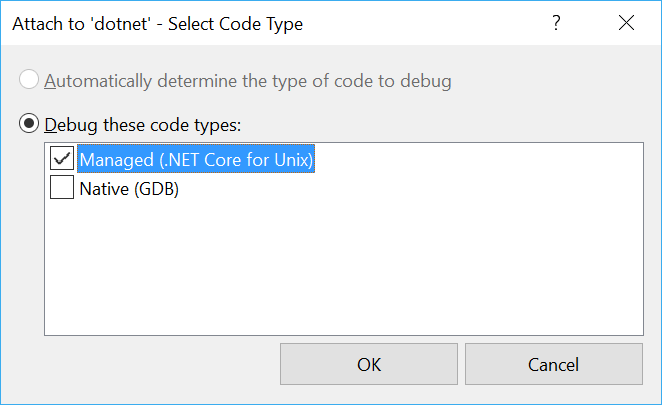Tick the empty box next to Native (GDB)

[x=62, y=187]
